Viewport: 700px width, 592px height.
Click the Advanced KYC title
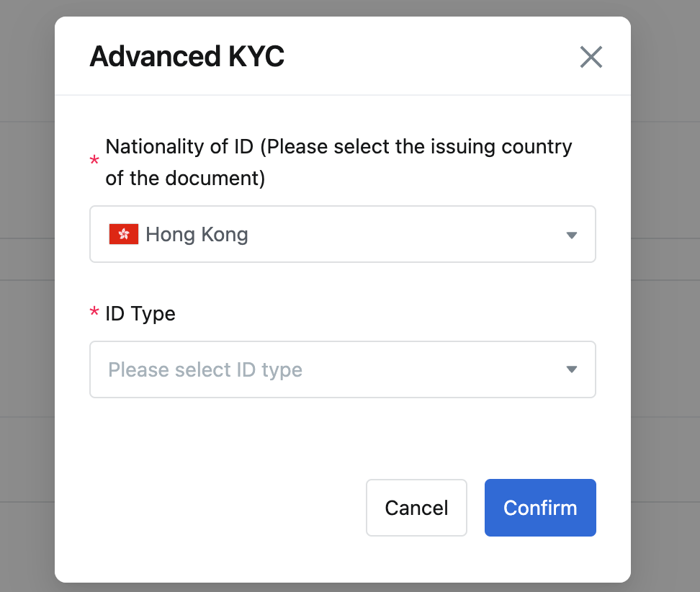(187, 57)
